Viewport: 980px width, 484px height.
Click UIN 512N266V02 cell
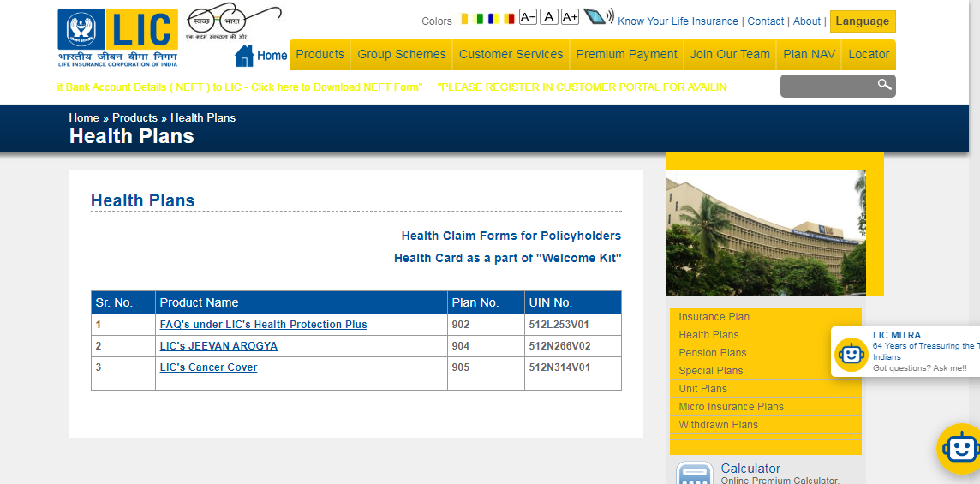point(573,346)
